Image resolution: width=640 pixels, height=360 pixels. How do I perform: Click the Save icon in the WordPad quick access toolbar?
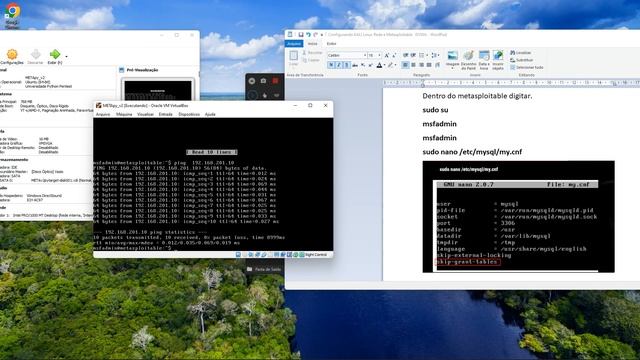coord(301,35)
